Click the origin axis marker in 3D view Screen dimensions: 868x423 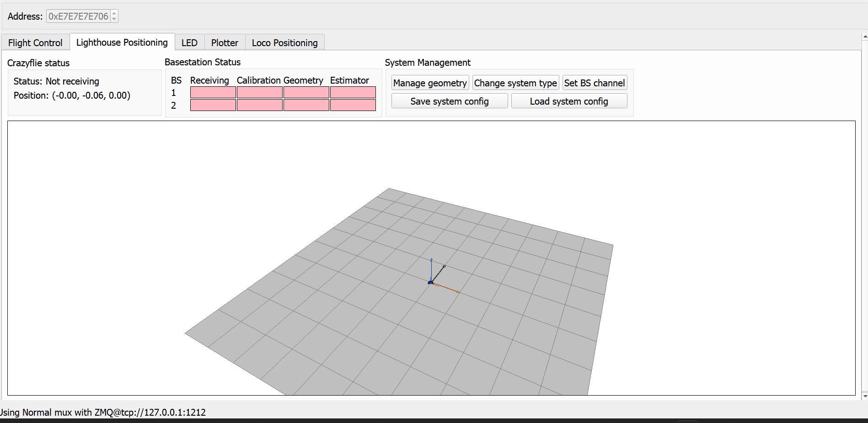point(430,283)
